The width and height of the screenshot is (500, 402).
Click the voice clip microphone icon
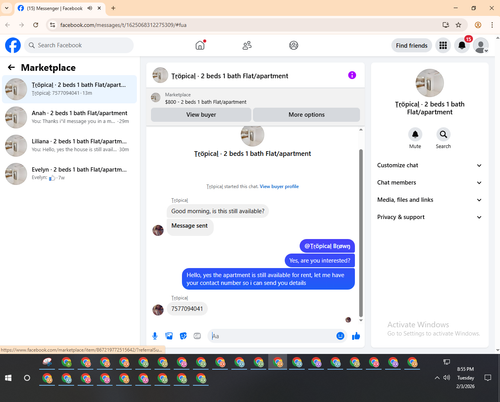point(155,336)
